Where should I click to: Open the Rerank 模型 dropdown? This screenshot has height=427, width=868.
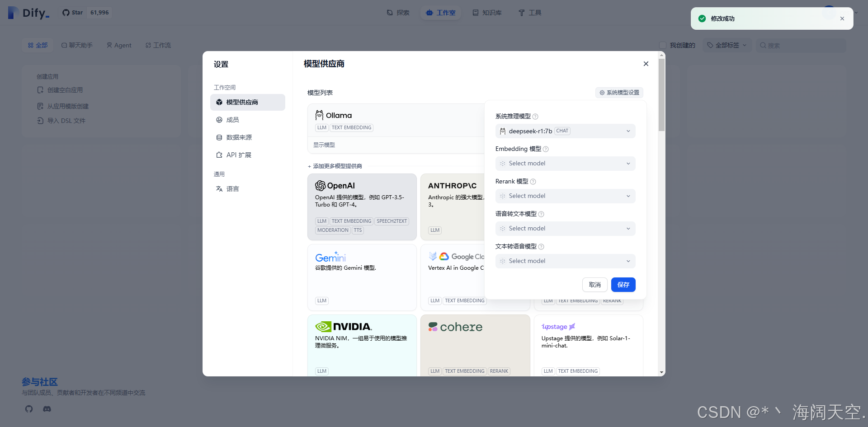click(566, 196)
